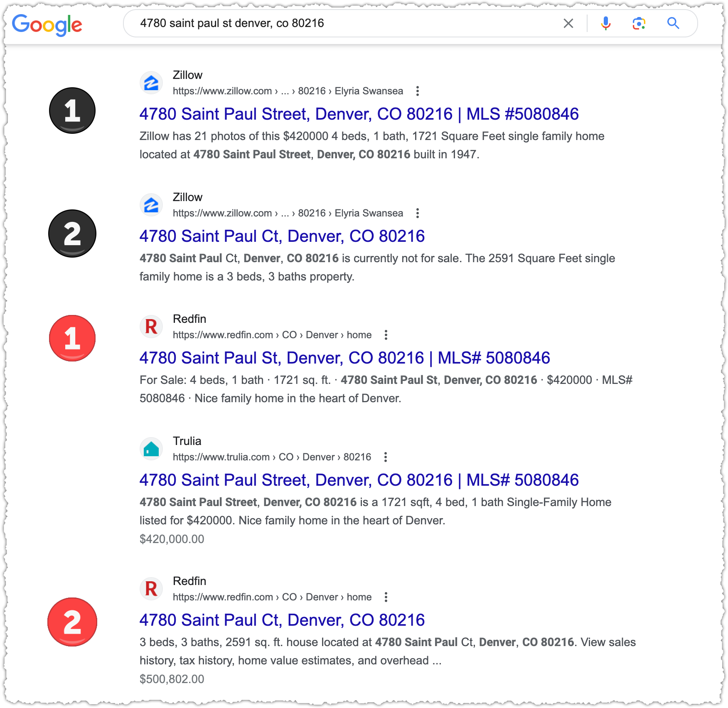This screenshot has height=708, width=728.
Task: Submit search using the magnifying glass icon
Action: (x=673, y=23)
